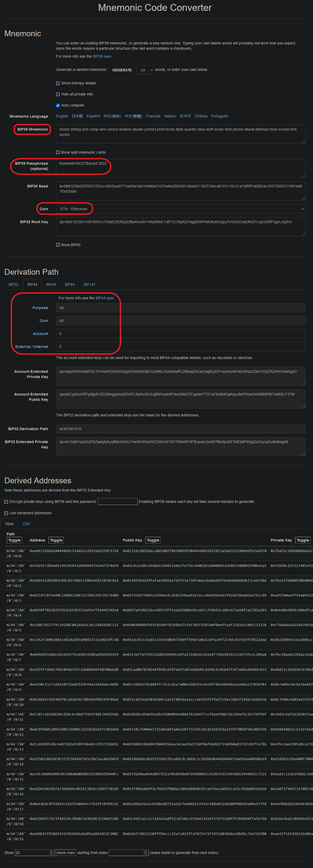Viewport: 313px width, 868px height.
Task: Open the word count dropdown showing 24
Action: (145, 70)
